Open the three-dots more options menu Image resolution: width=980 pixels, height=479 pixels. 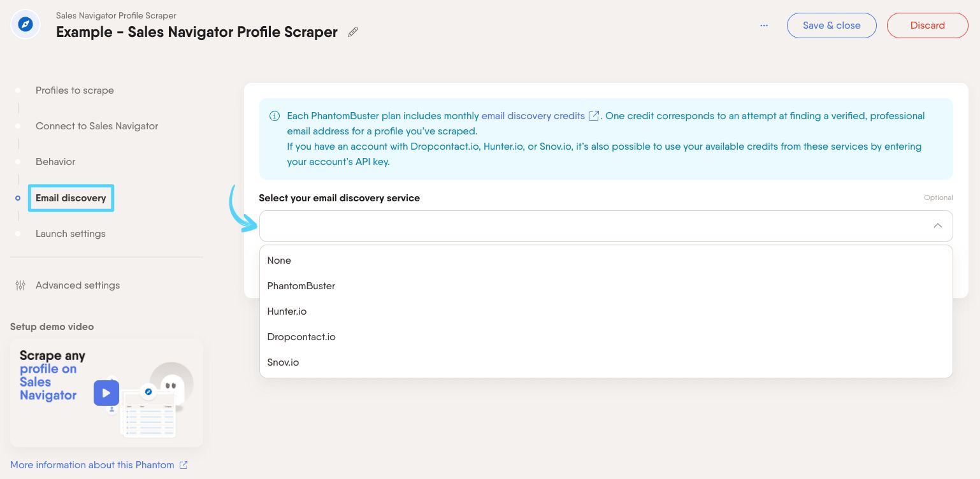coord(764,25)
